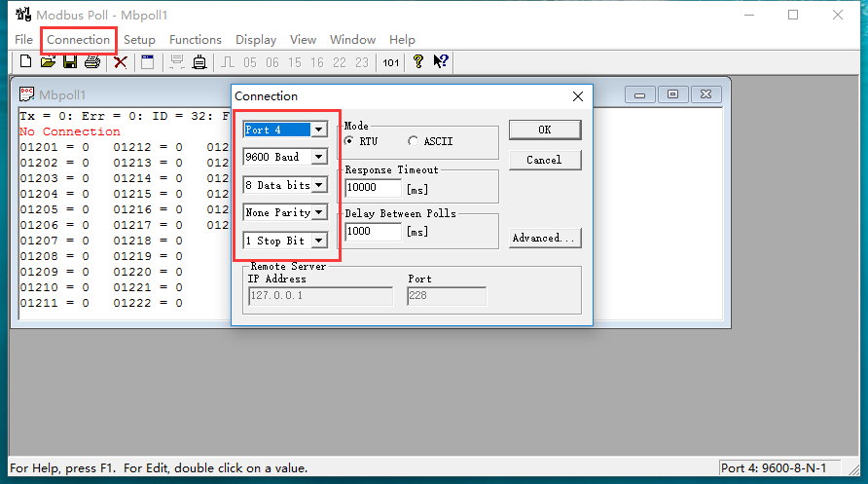Click register entry 01205 = 0
Viewport: 868px width, 484px height.
click(54, 209)
